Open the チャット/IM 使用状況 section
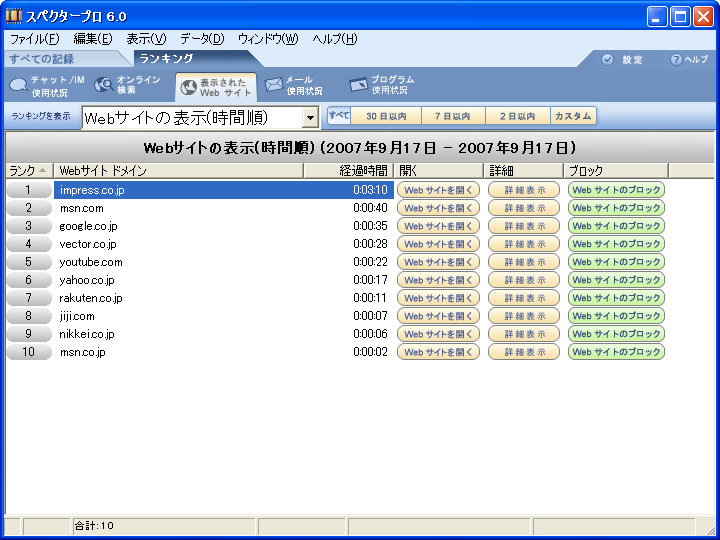Image resolution: width=720 pixels, height=540 pixels. 47,86
